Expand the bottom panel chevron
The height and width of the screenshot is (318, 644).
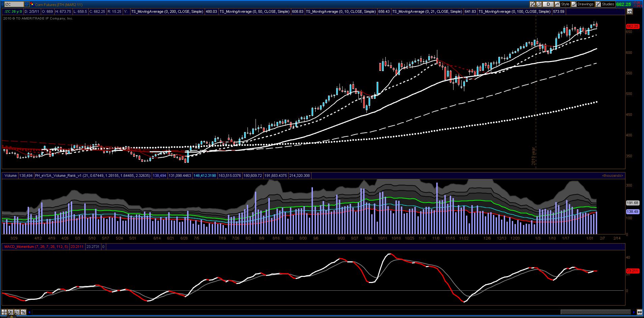coord(12,317)
